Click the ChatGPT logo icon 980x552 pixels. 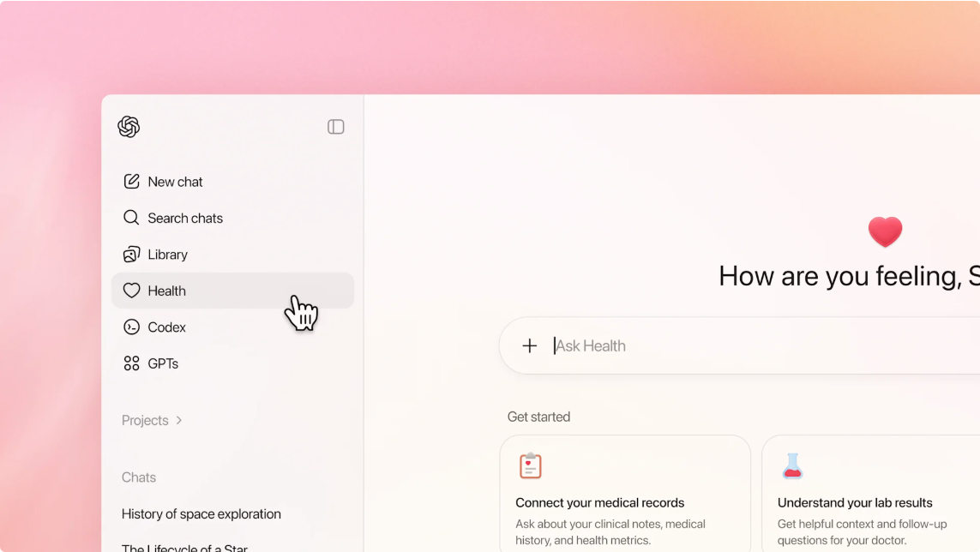pyautogui.click(x=129, y=127)
